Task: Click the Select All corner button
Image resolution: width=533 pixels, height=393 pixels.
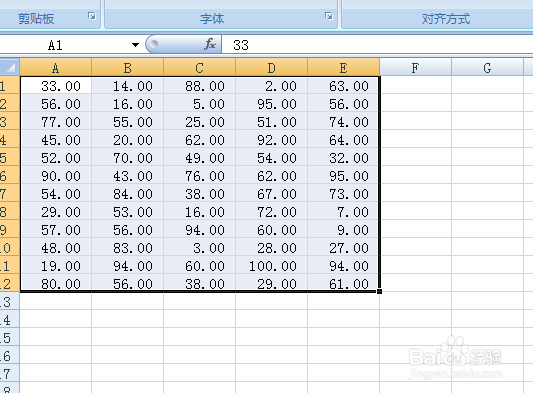Action: [10, 67]
